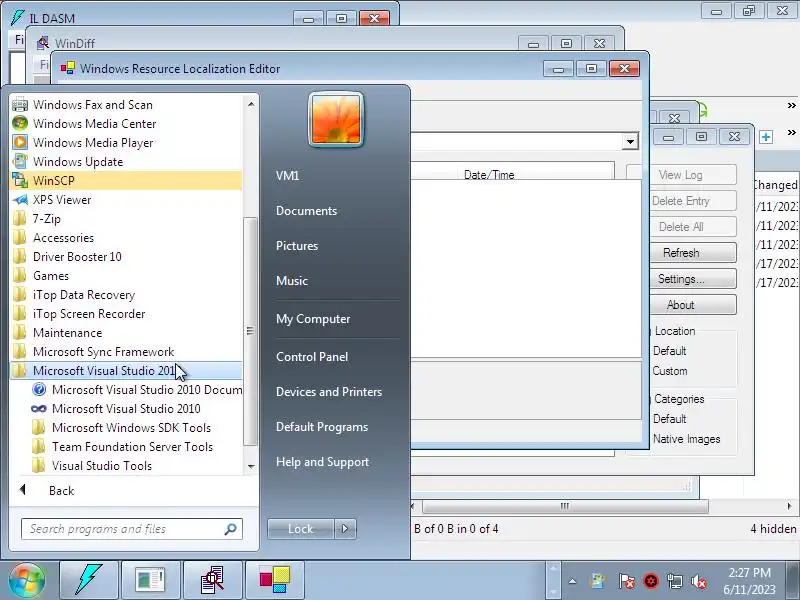Open Control Panel from the Start menu
Screen dimensions: 800x600
[x=312, y=357]
